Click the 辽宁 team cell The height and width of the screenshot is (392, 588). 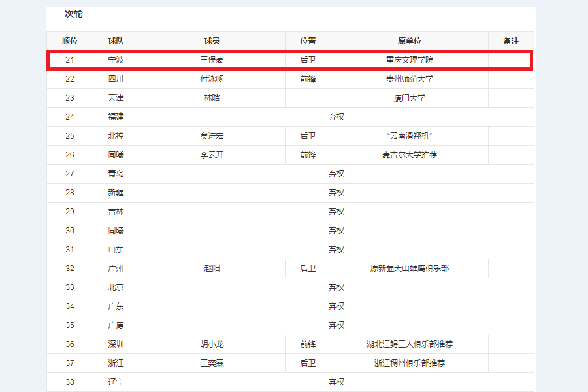pos(116,382)
